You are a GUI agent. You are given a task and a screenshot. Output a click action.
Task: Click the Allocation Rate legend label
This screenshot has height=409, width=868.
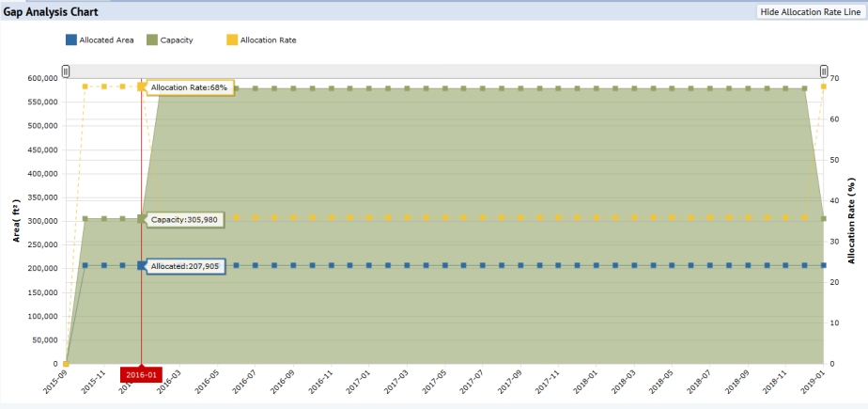coord(268,39)
